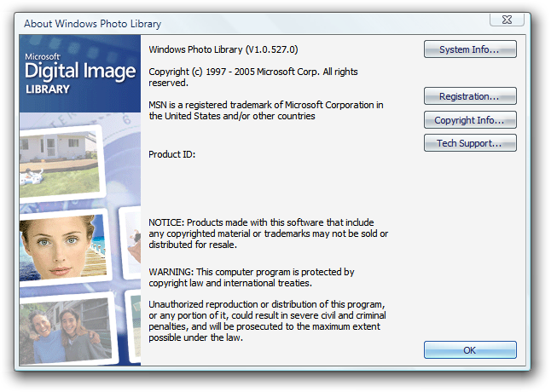Click the Registration button

click(470, 96)
